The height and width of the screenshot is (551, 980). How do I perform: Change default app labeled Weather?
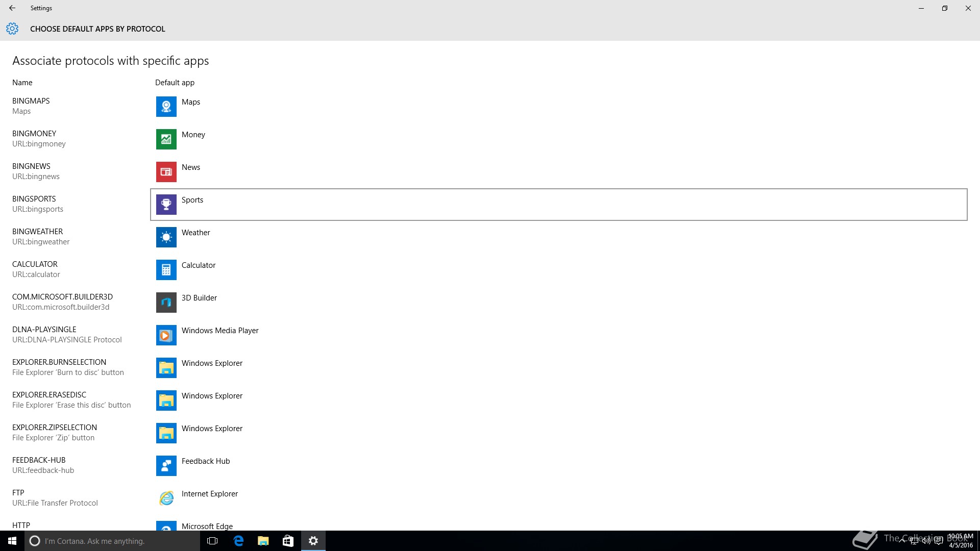pos(196,233)
